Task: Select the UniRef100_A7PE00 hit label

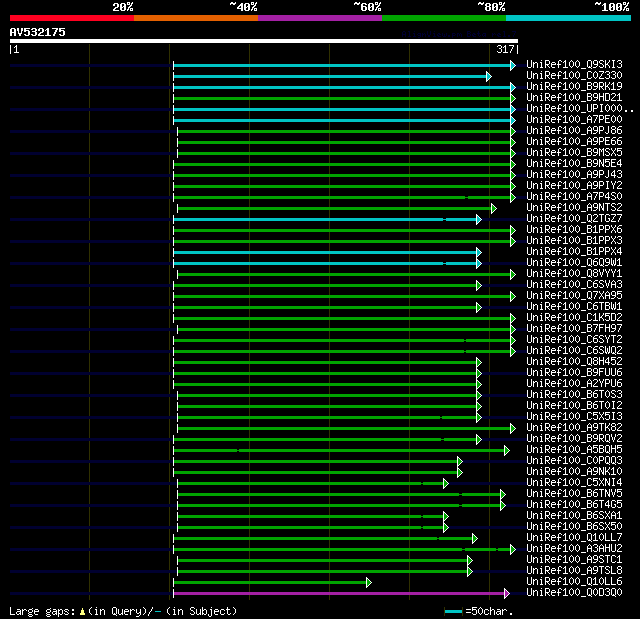Action: [574, 120]
